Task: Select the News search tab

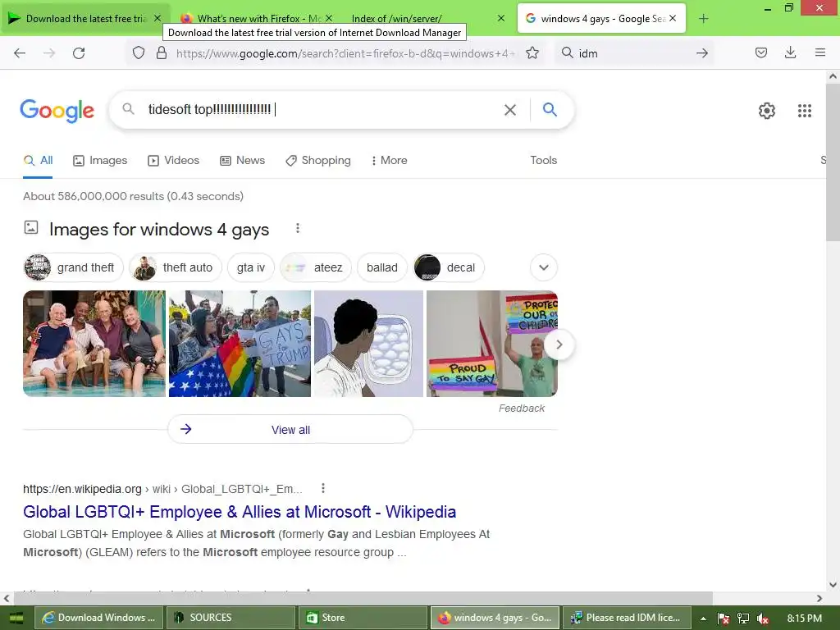Action: pos(243,160)
